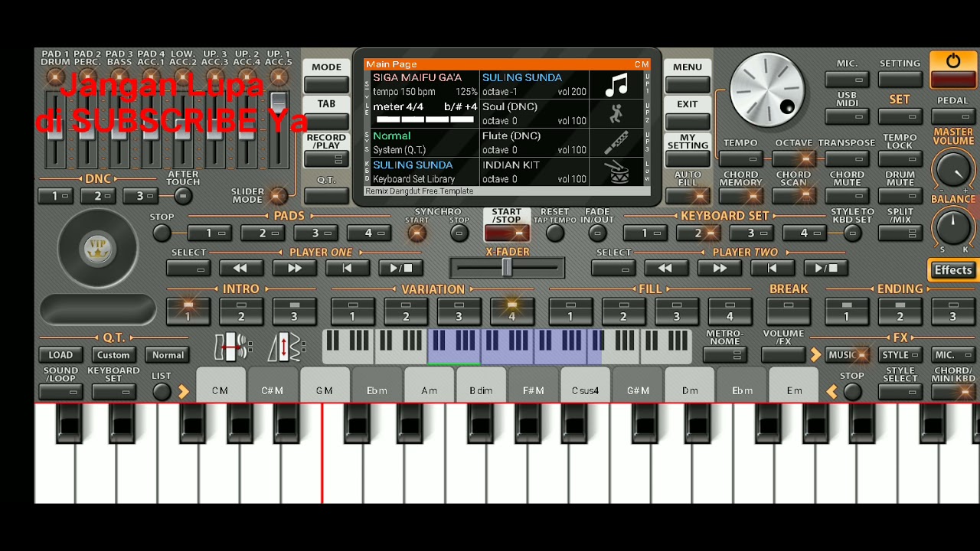Fast forward Player One

(x=294, y=268)
